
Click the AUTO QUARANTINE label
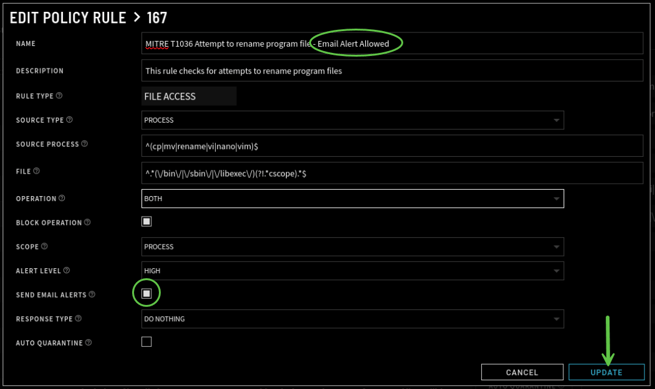49,343
